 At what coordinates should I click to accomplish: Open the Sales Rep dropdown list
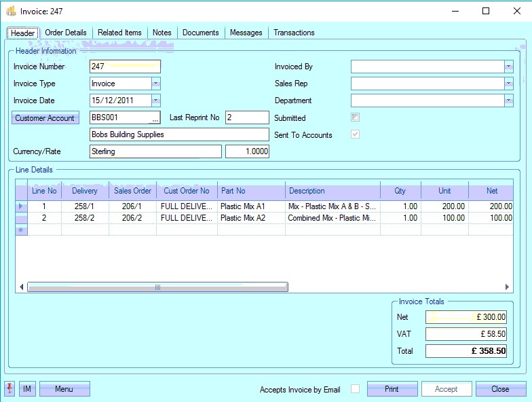point(508,84)
